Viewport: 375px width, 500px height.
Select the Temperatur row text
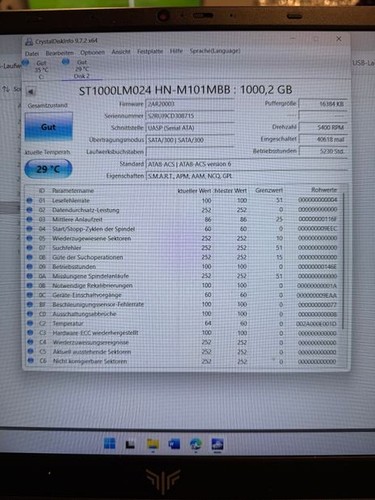point(68,323)
